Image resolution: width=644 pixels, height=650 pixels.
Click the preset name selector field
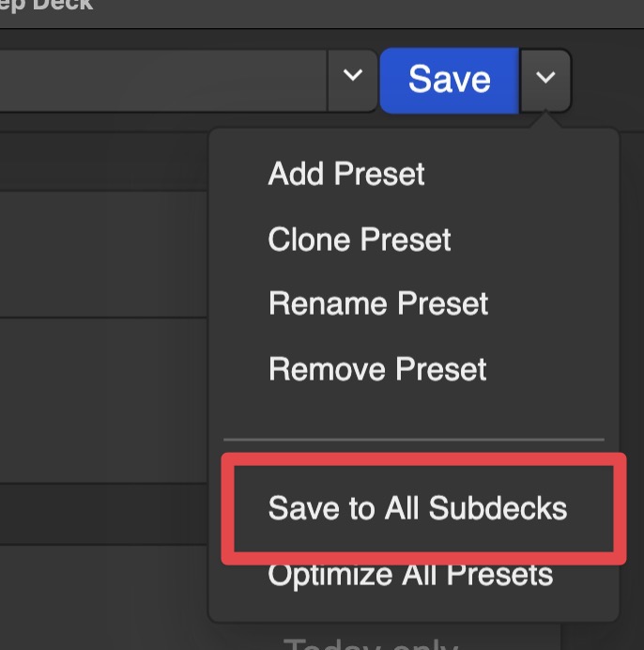160,80
